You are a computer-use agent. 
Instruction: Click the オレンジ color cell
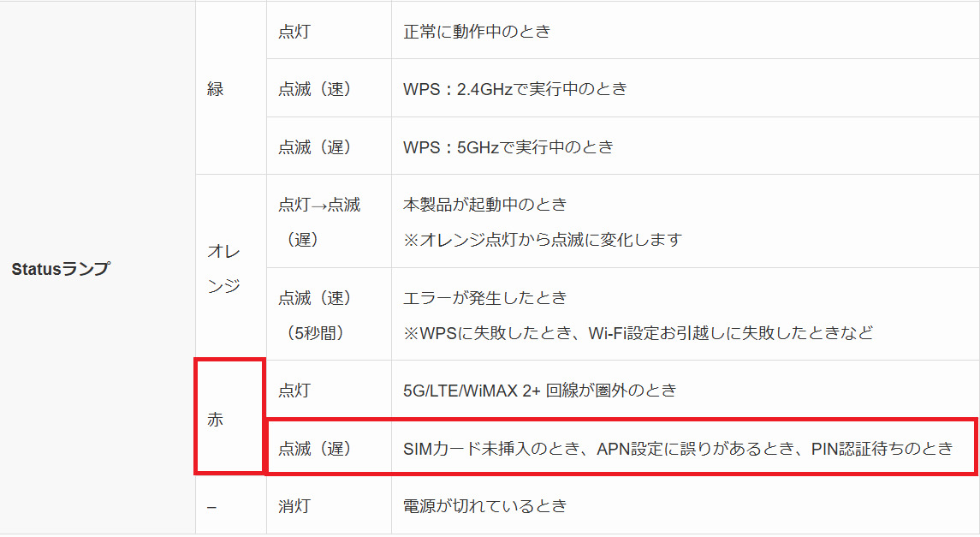[230, 267]
